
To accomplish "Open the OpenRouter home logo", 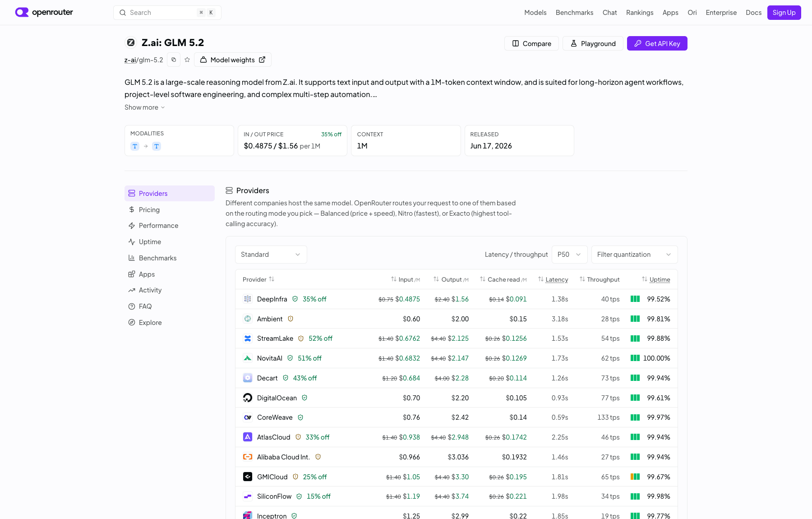I will tap(44, 12).
